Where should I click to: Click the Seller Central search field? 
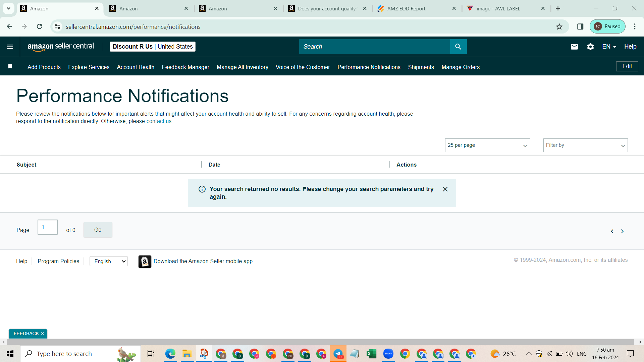pyautogui.click(x=374, y=47)
